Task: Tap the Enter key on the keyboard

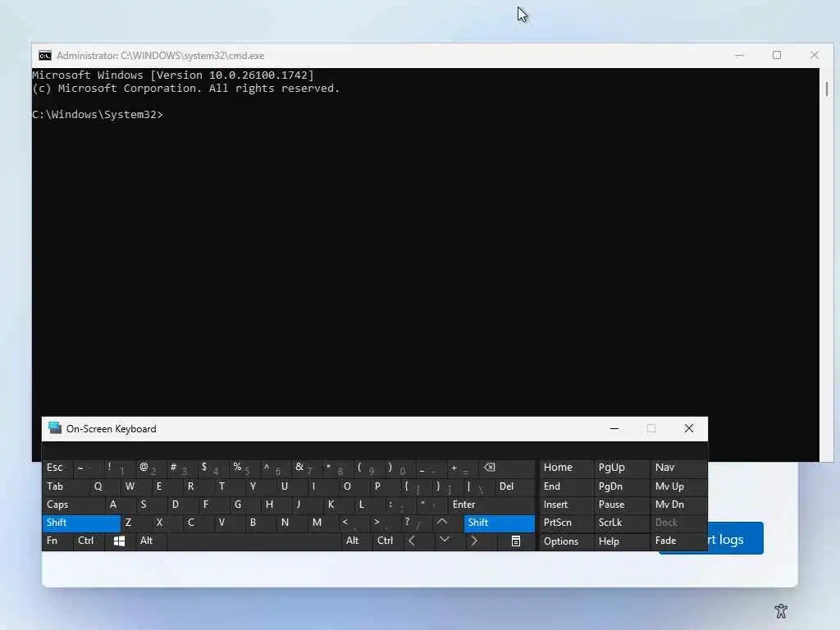Action: click(492, 504)
